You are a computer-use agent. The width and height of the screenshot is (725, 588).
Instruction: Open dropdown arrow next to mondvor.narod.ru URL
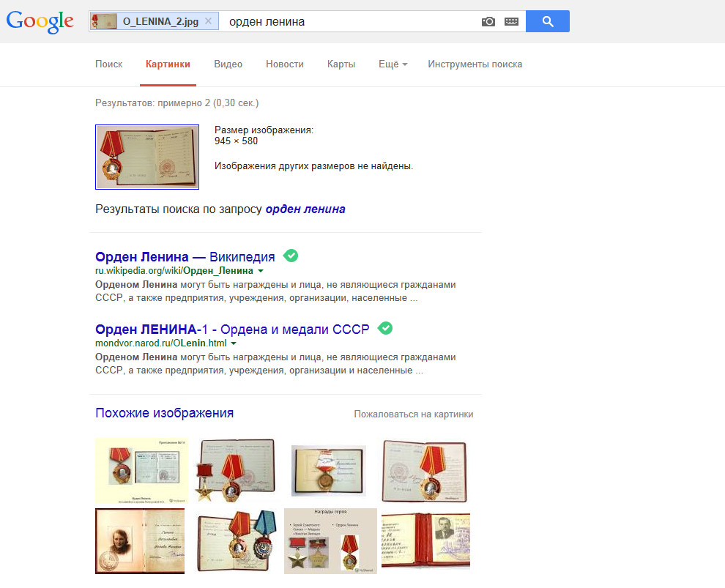pos(234,343)
